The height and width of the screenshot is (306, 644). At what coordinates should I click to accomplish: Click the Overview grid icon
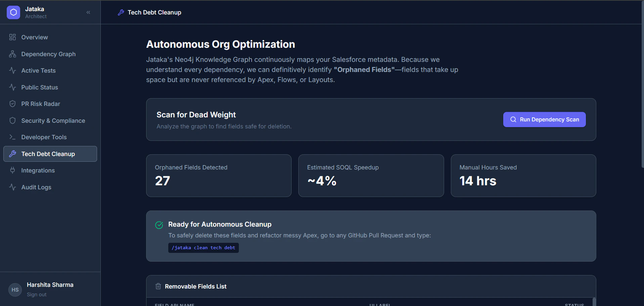click(12, 37)
